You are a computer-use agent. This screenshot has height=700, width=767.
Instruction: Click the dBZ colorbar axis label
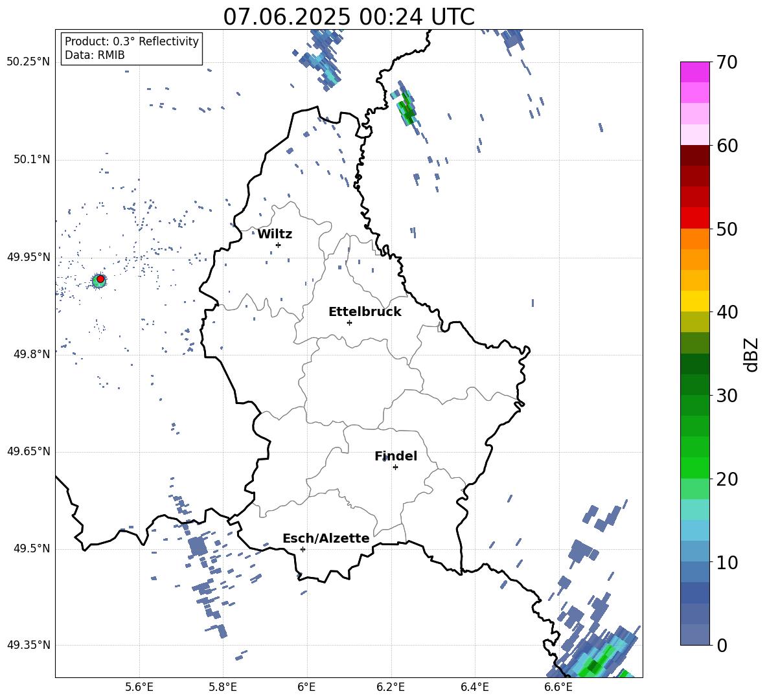pos(752,355)
